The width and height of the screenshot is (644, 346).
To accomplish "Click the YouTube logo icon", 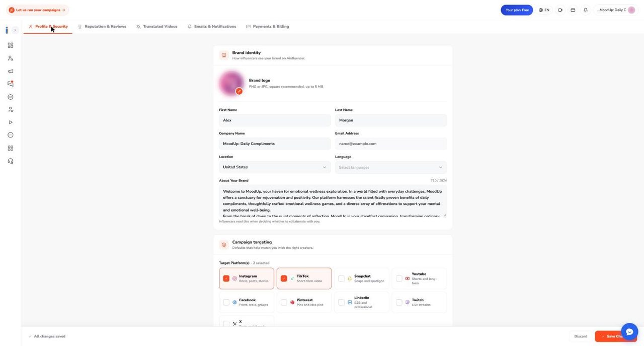I will tap(408, 279).
